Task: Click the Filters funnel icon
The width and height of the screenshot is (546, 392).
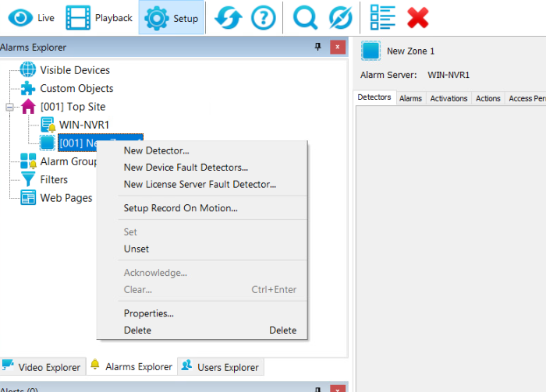Action: tap(28, 179)
